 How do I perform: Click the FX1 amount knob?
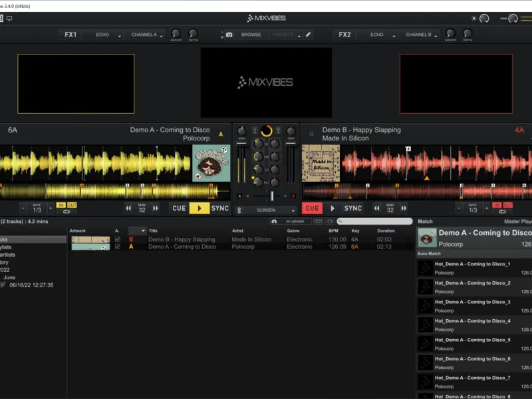[176, 33]
